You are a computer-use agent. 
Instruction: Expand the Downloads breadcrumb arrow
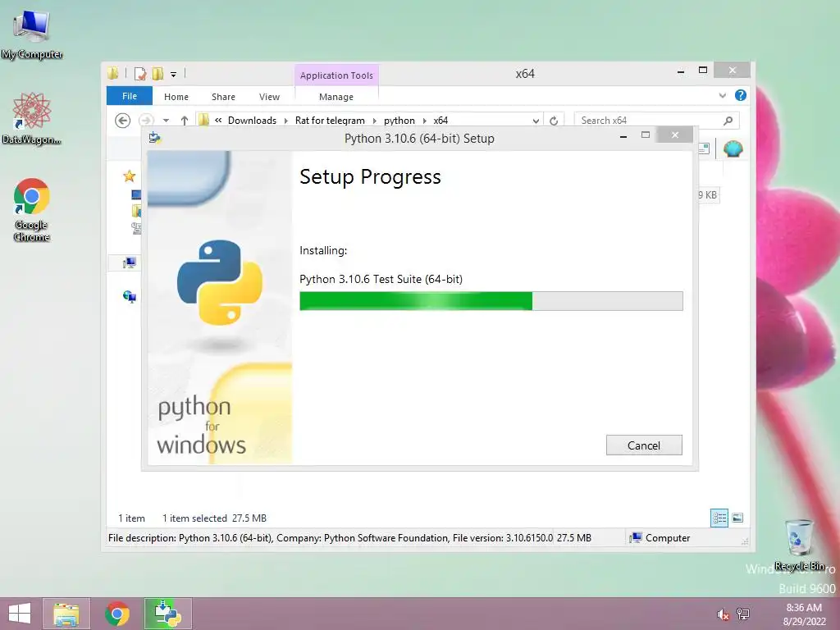[286, 121]
